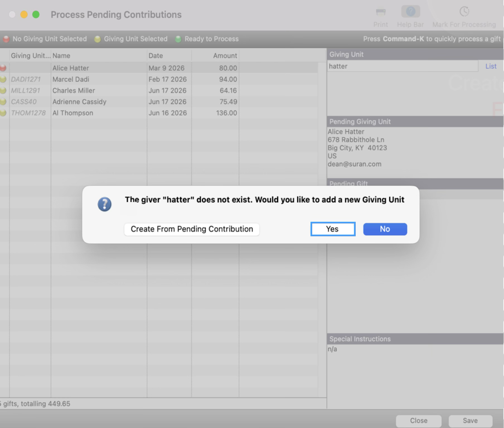This screenshot has height=428, width=504.
Task: Click the Pending Giving Unit section header
Action: pyautogui.click(x=415, y=122)
